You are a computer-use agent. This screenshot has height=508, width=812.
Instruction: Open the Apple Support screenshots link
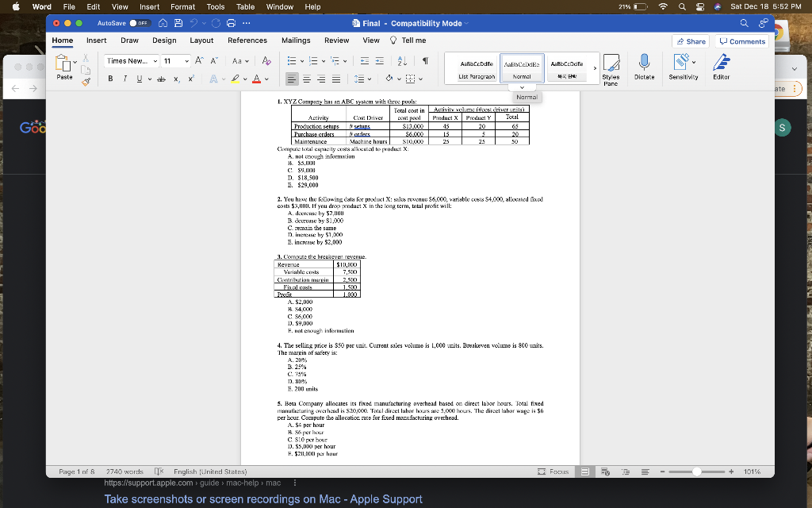tap(263, 498)
